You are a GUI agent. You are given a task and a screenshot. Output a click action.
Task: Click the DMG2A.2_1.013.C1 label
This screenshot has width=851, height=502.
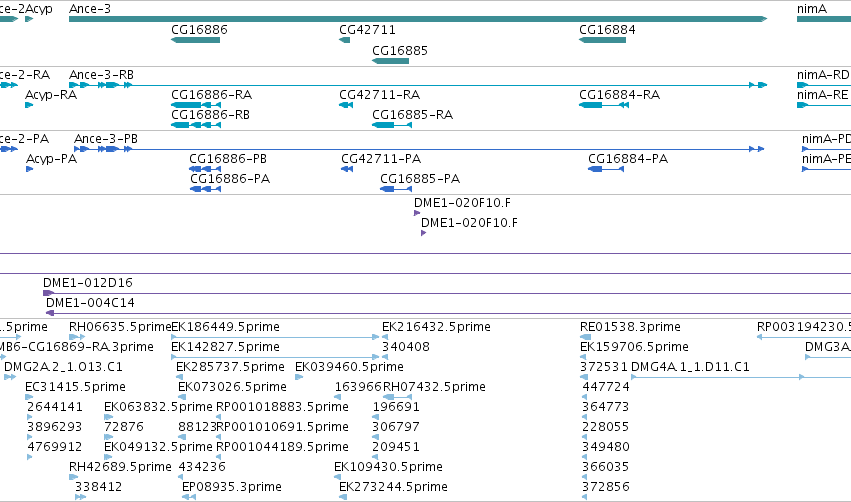click(x=63, y=367)
